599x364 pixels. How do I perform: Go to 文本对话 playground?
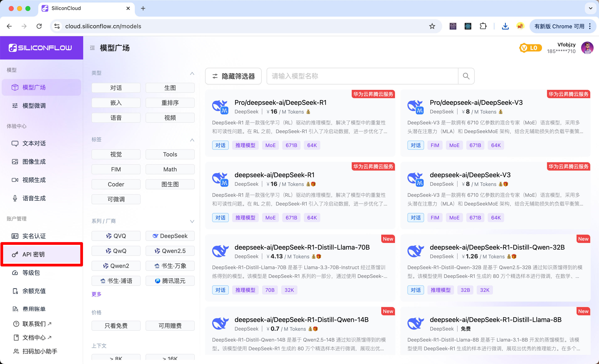tap(41, 144)
